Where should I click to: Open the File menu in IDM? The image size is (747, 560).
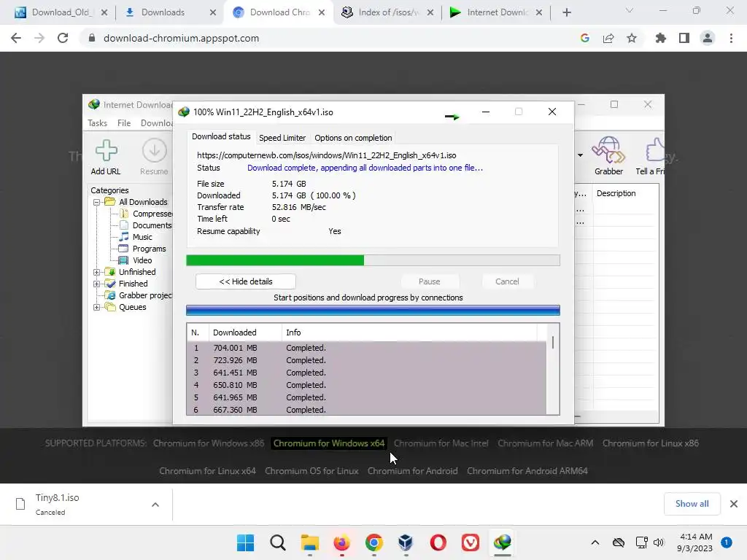(124, 122)
